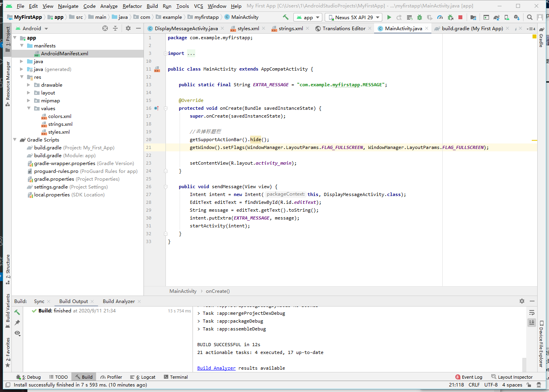Screen dimensions: 549x392
Task: Select AndroidManifest.xml in project tree
Action: (x=64, y=54)
